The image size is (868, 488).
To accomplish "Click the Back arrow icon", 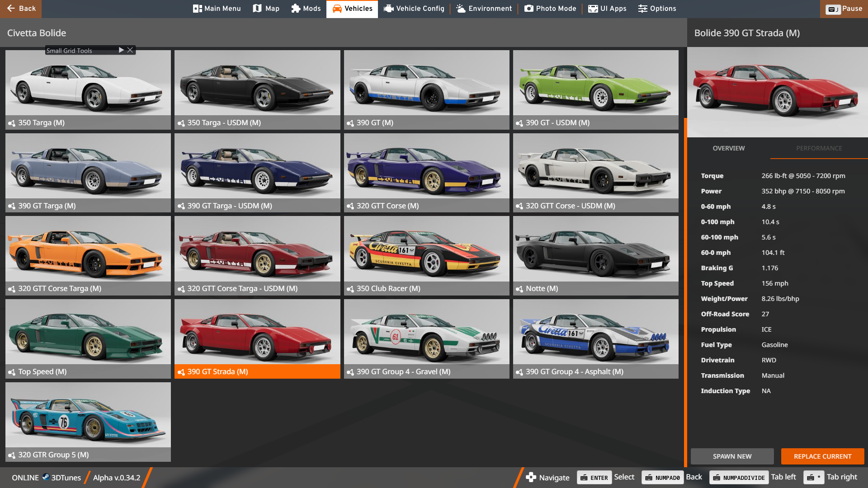I will tap(11, 9).
